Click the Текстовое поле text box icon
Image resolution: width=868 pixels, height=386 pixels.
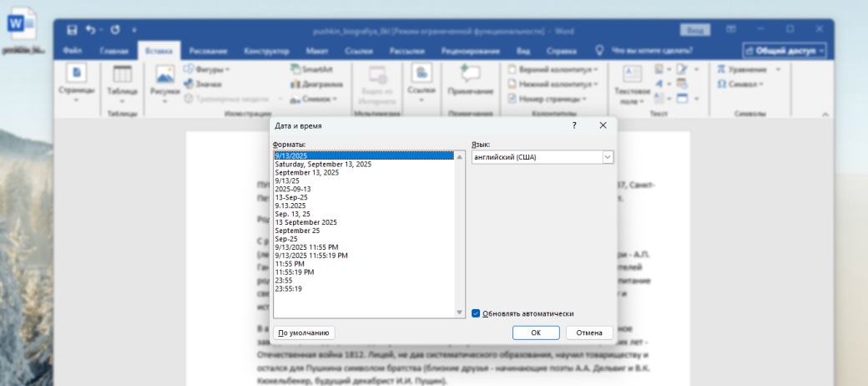point(632,77)
